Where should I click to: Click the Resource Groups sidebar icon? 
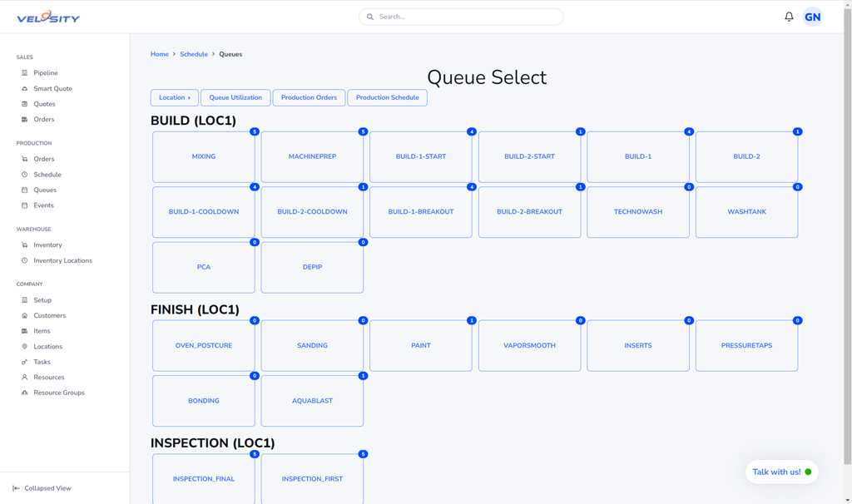click(25, 393)
